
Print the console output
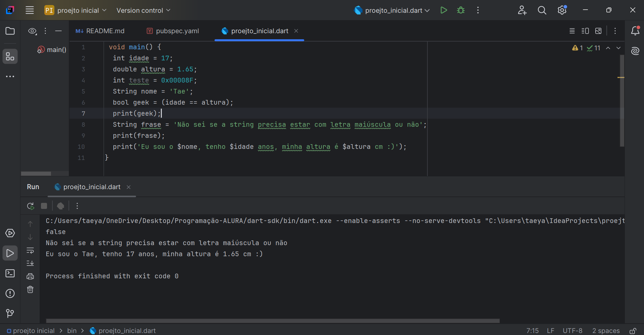(30, 276)
